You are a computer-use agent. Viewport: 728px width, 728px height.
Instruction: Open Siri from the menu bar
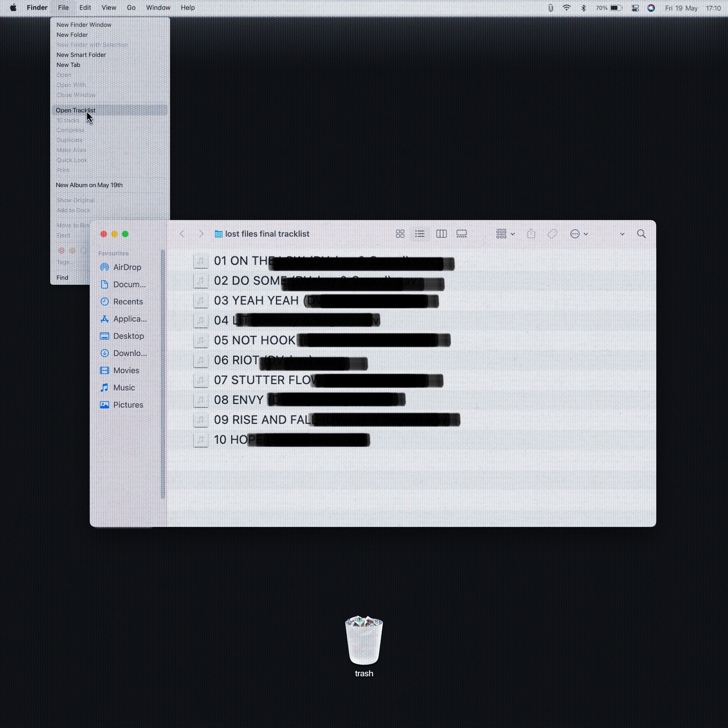[651, 7]
